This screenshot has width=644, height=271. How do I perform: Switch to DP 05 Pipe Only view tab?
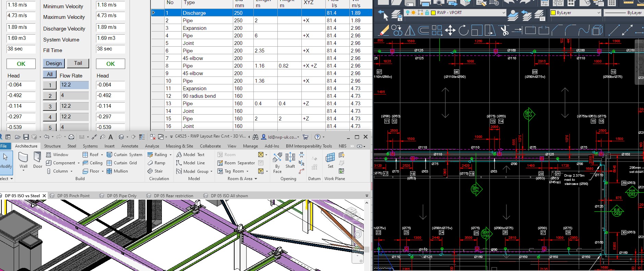click(x=122, y=196)
